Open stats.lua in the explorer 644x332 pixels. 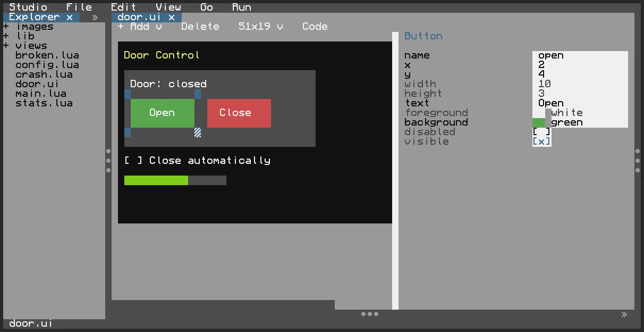point(44,103)
